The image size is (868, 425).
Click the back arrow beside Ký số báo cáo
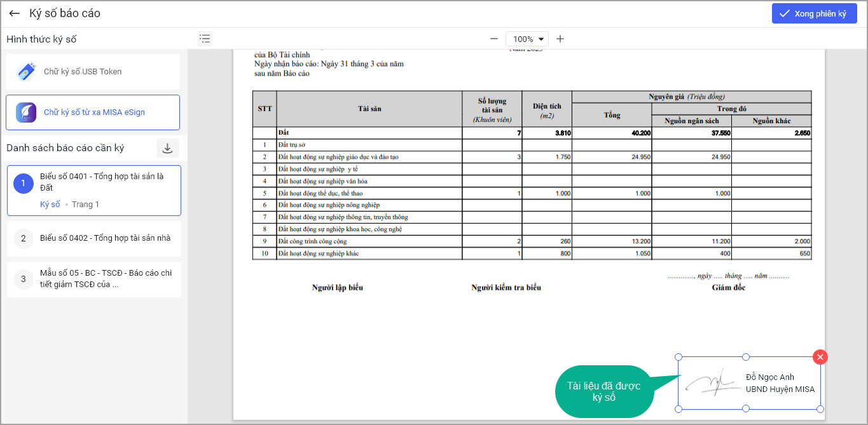pos(14,13)
